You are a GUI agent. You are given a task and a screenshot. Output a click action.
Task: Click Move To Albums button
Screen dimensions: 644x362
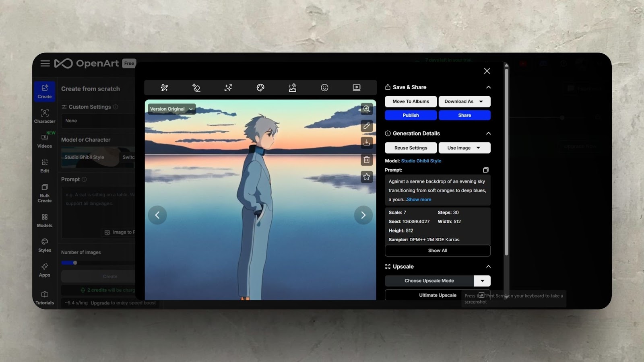[411, 102]
